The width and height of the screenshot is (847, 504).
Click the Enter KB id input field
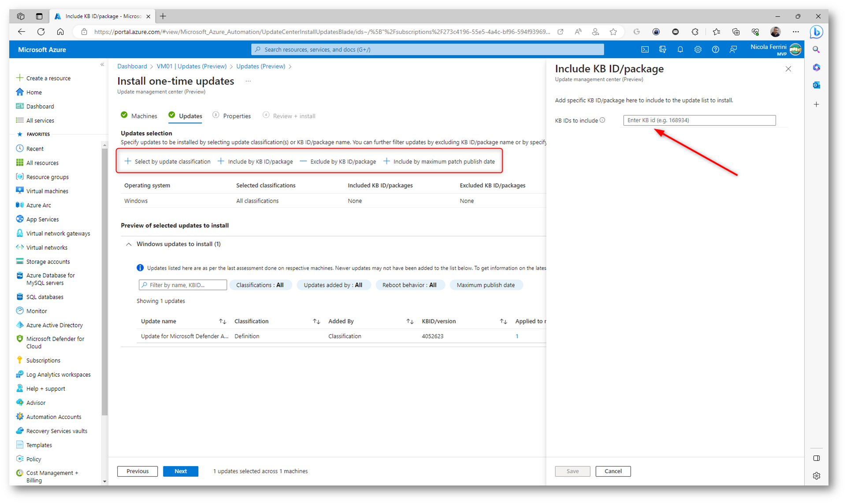click(699, 120)
